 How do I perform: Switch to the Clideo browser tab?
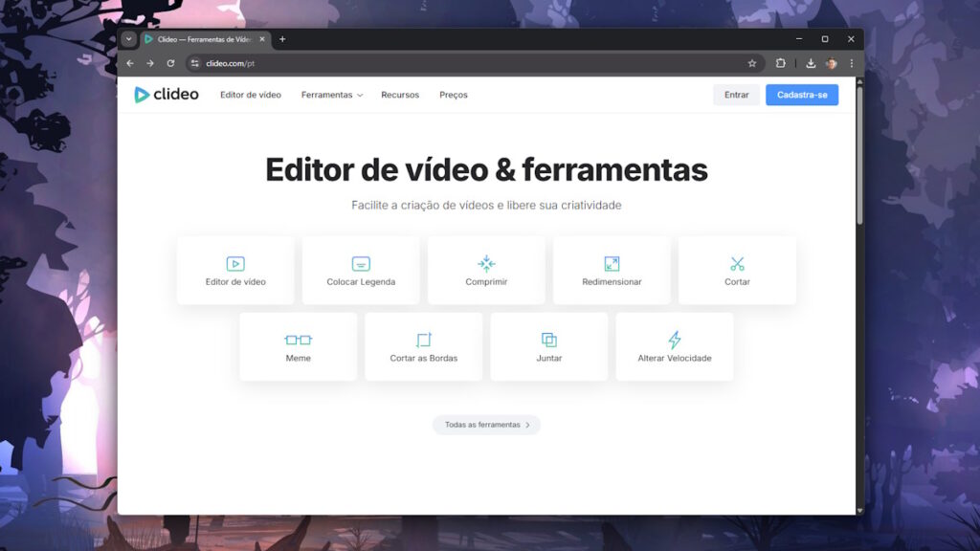point(201,39)
